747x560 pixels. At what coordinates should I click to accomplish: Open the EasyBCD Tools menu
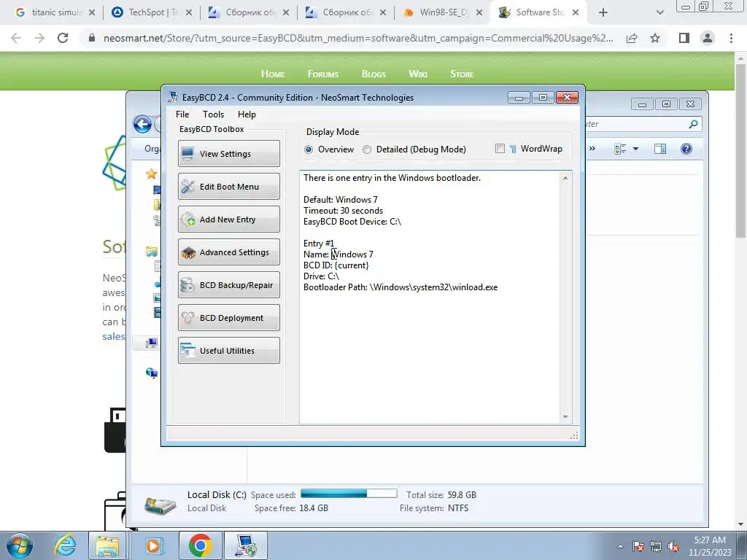pos(213,114)
